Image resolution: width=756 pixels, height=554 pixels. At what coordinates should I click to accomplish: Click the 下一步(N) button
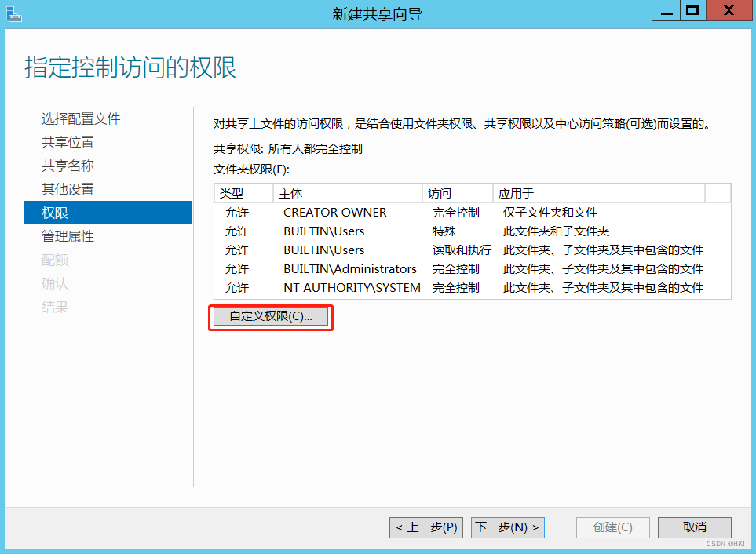click(507, 527)
